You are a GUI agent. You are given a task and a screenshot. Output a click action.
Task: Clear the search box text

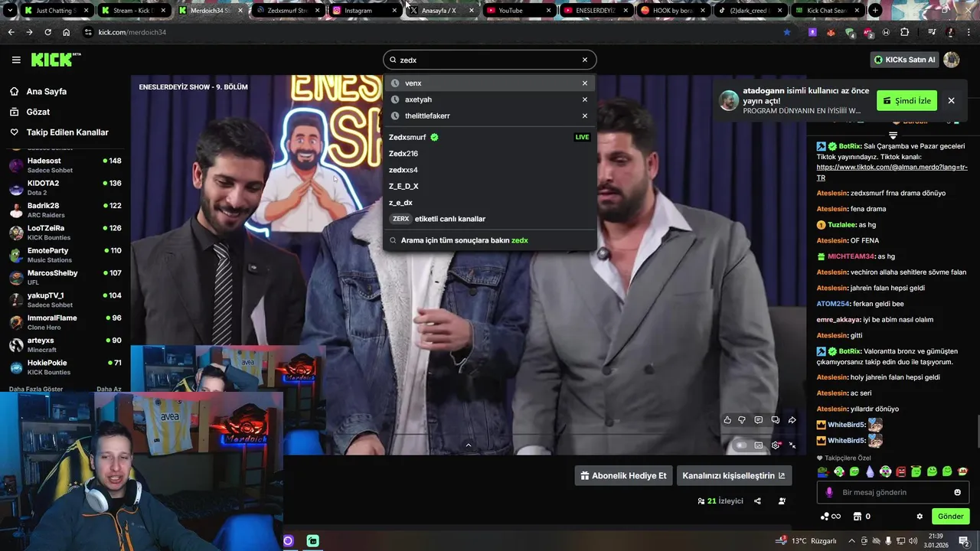coord(585,60)
